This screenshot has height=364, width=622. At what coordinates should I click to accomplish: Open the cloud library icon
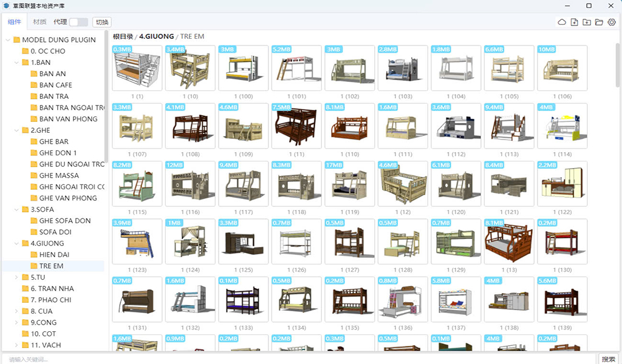tap(562, 22)
